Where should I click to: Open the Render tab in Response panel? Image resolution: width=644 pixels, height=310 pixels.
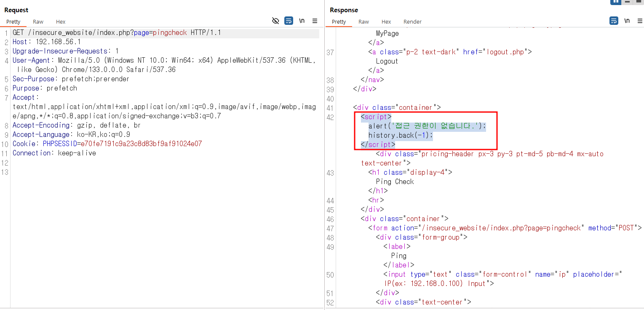[x=412, y=21]
